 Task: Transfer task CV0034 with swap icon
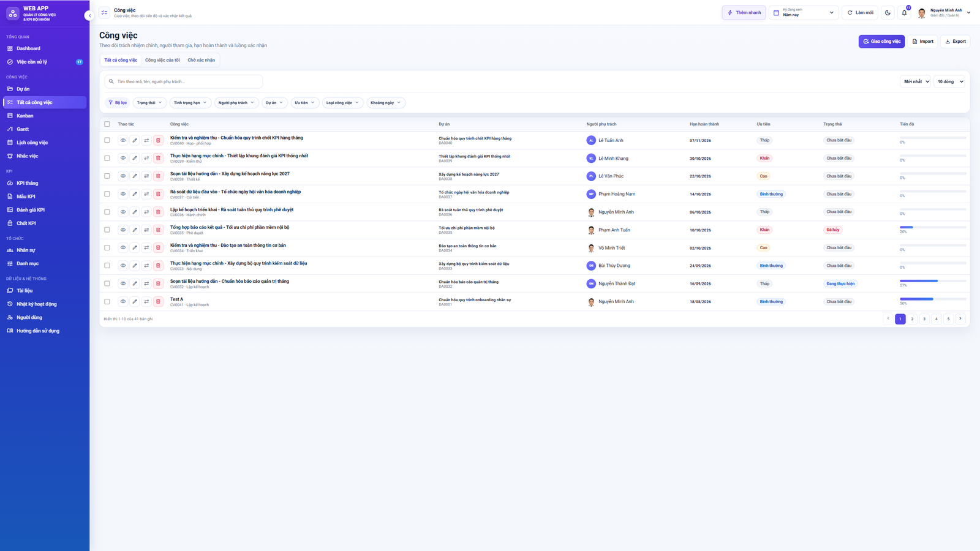click(x=146, y=247)
